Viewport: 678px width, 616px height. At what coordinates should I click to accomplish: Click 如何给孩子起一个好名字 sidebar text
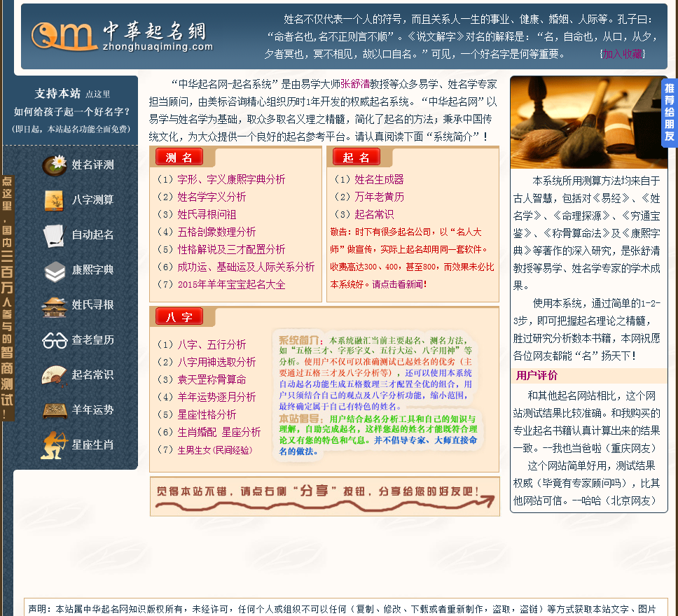(x=71, y=112)
